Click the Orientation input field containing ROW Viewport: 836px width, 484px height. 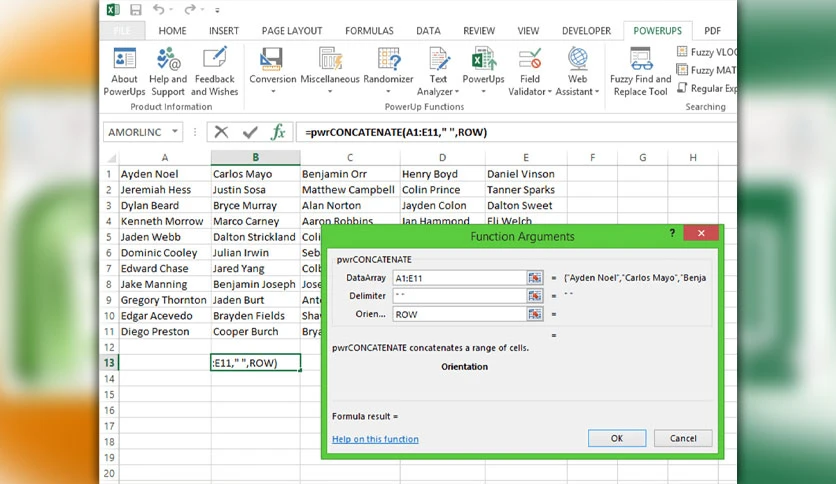point(460,314)
